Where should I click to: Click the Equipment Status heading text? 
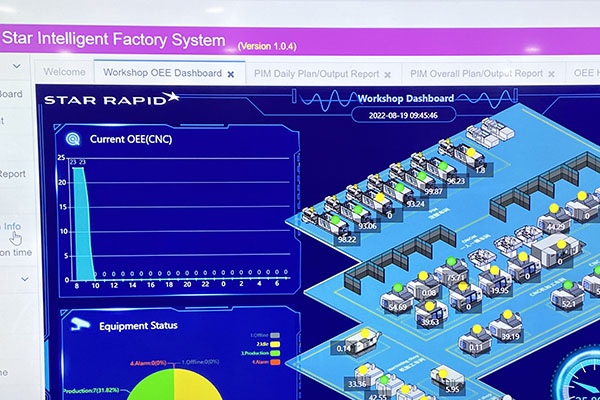click(x=138, y=325)
